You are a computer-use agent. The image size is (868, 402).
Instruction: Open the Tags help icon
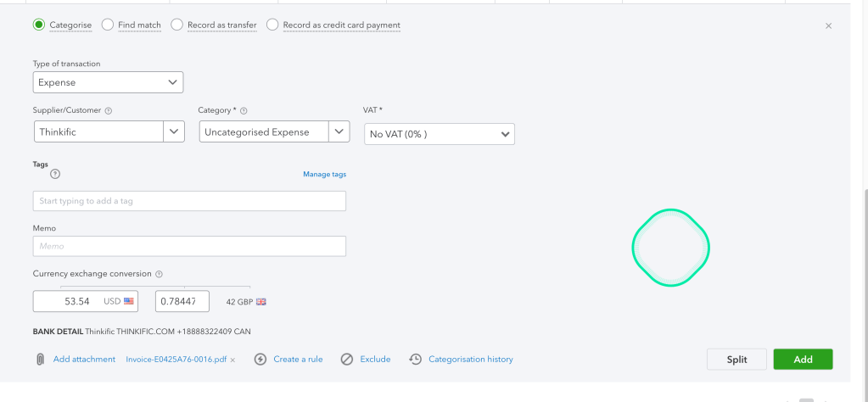click(55, 174)
